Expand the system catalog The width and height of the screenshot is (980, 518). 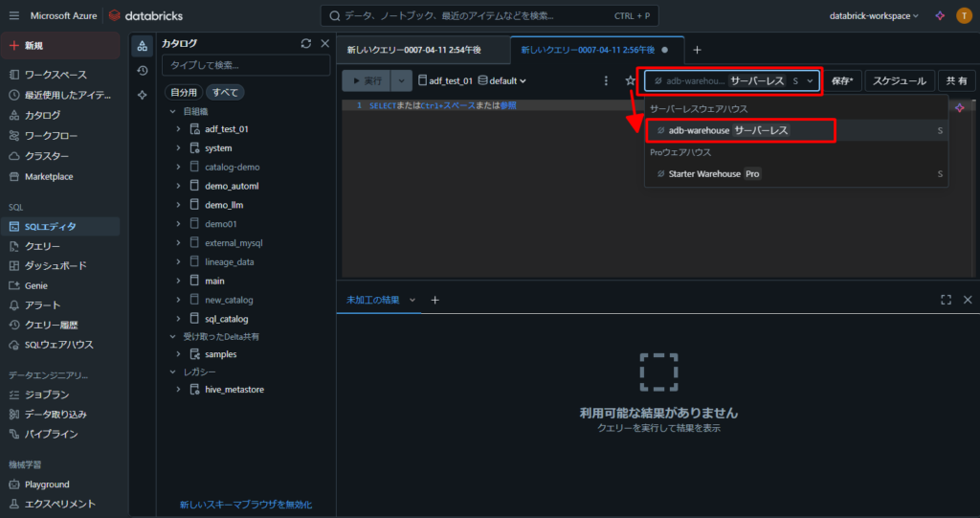(x=179, y=148)
